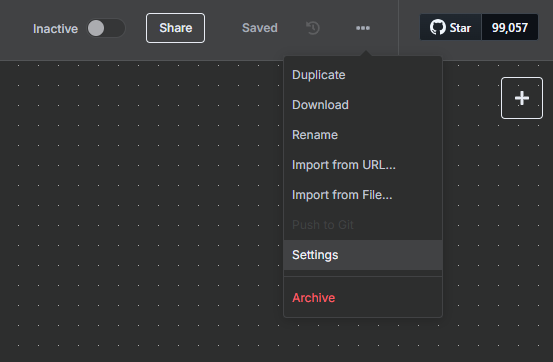Select Rename menu entry
The height and width of the screenshot is (362, 553).
[x=363, y=135]
